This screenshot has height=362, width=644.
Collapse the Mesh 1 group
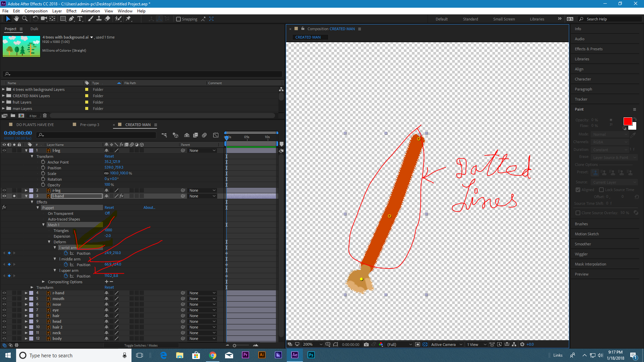[x=44, y=225]
